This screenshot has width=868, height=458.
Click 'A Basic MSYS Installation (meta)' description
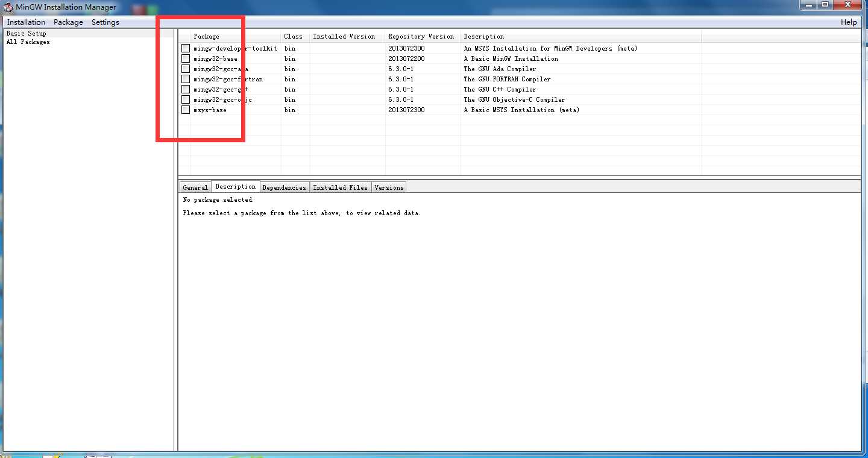point(521,110)
